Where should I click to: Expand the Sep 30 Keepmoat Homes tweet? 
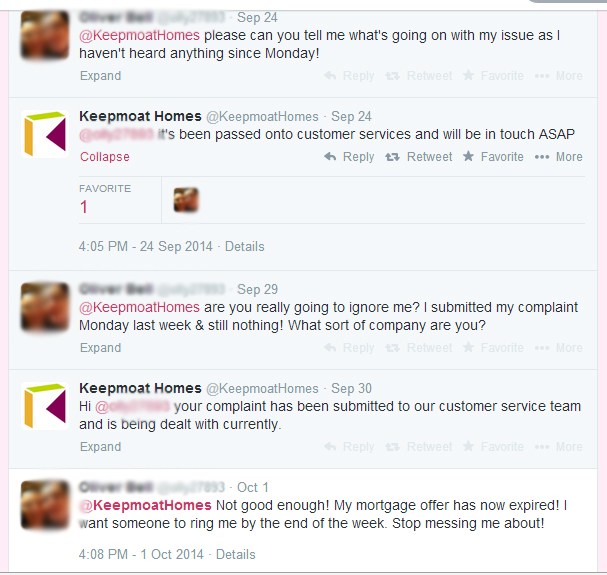pyautogui.click(x=100, y=447)
